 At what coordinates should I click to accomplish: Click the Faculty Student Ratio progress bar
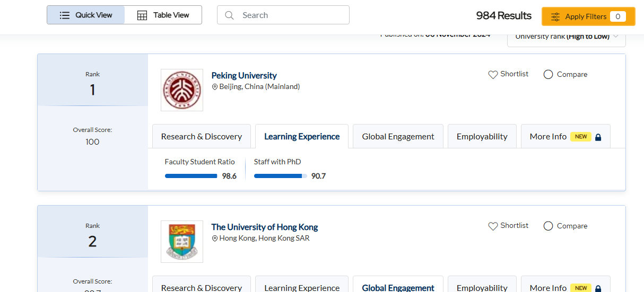(191, 176)
